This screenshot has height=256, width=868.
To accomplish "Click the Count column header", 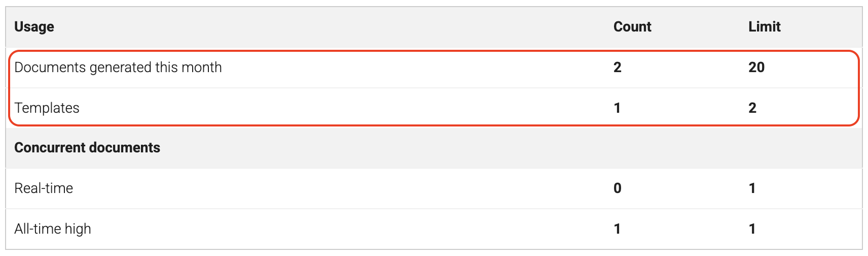I will click(632, 27).
